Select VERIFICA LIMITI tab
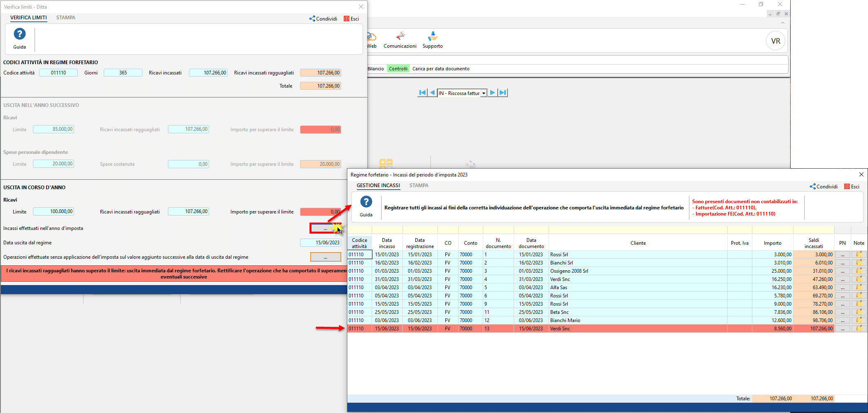The image size is (868, 413). (28, 18)
